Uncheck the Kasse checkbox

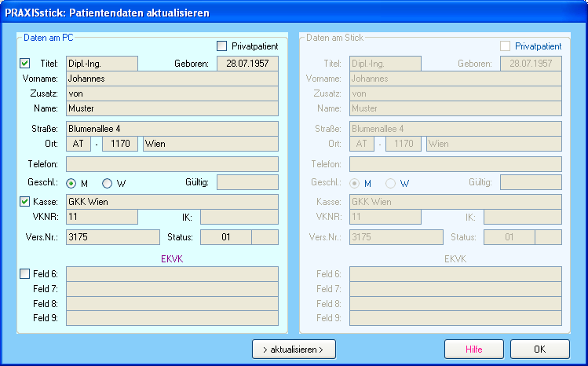point(25,202)
